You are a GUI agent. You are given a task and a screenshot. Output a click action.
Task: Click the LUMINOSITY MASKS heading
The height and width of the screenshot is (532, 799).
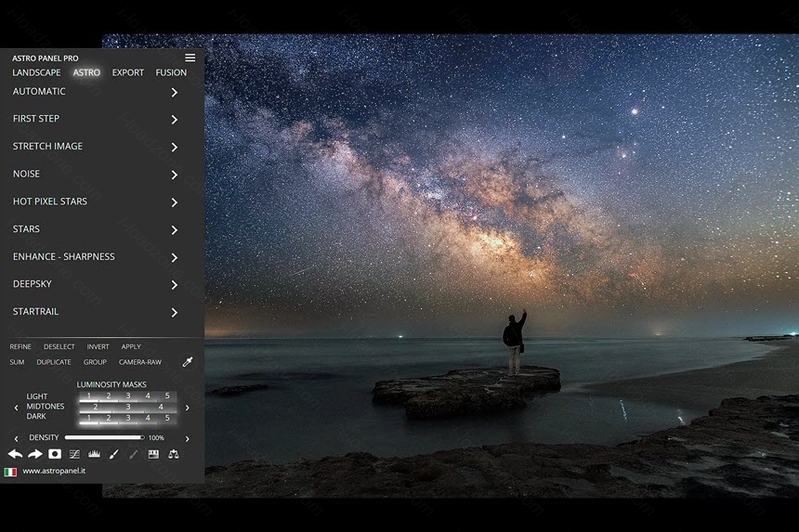pyautogui.click(x=111, y=384)
